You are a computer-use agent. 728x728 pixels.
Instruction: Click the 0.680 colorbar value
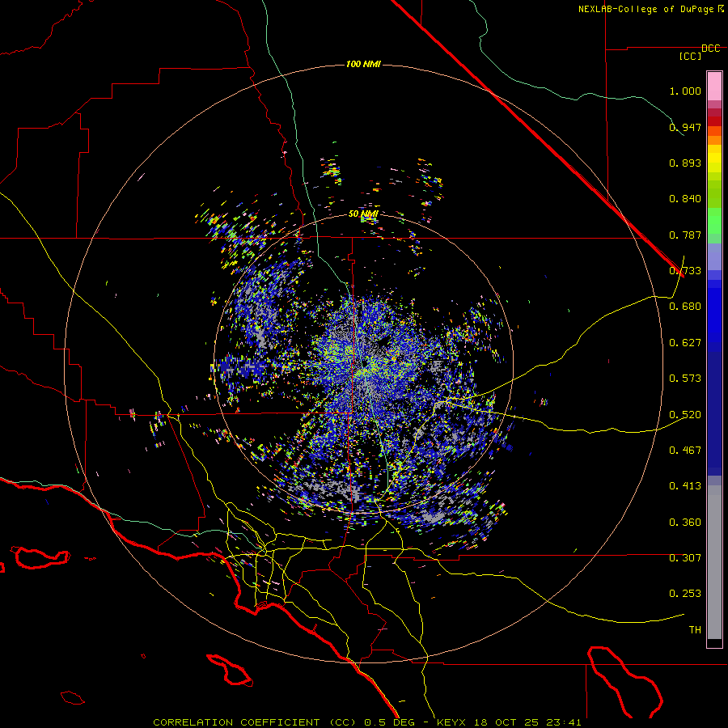(685, 307)
